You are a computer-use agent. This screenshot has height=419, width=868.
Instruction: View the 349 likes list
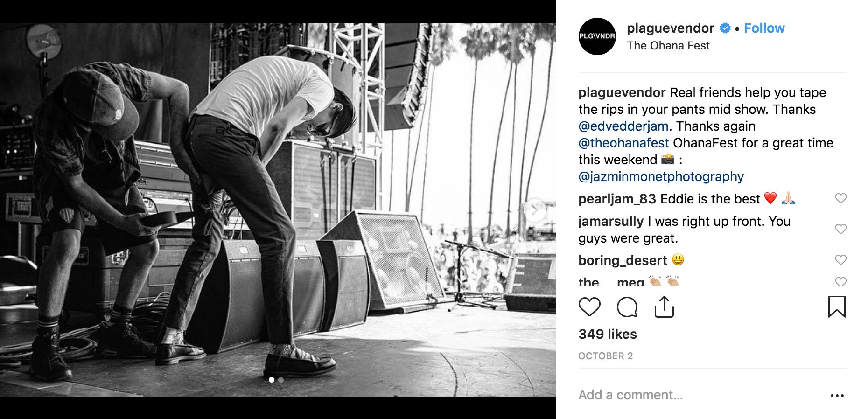click(x=608, y=334)
